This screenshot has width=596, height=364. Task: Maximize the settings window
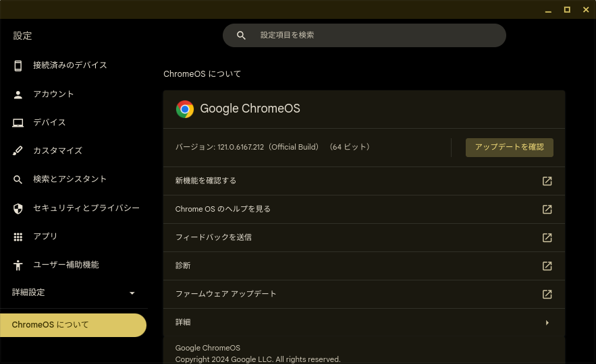(567, 10)
